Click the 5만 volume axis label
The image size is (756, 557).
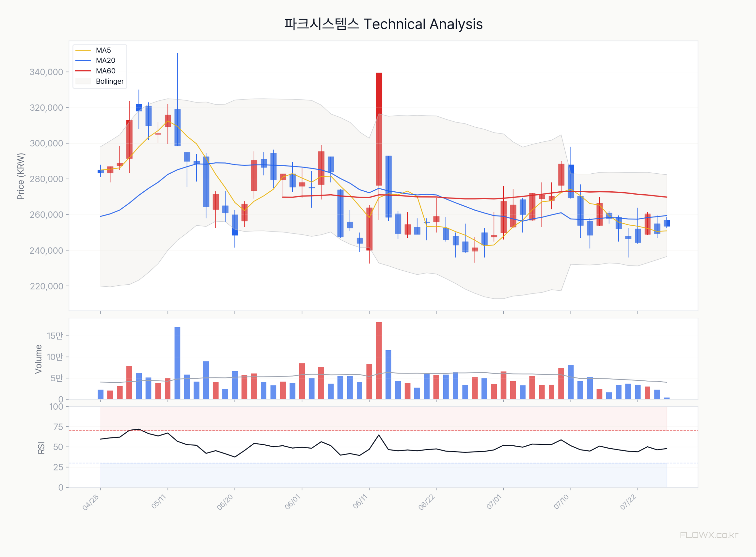click(57, 378)
